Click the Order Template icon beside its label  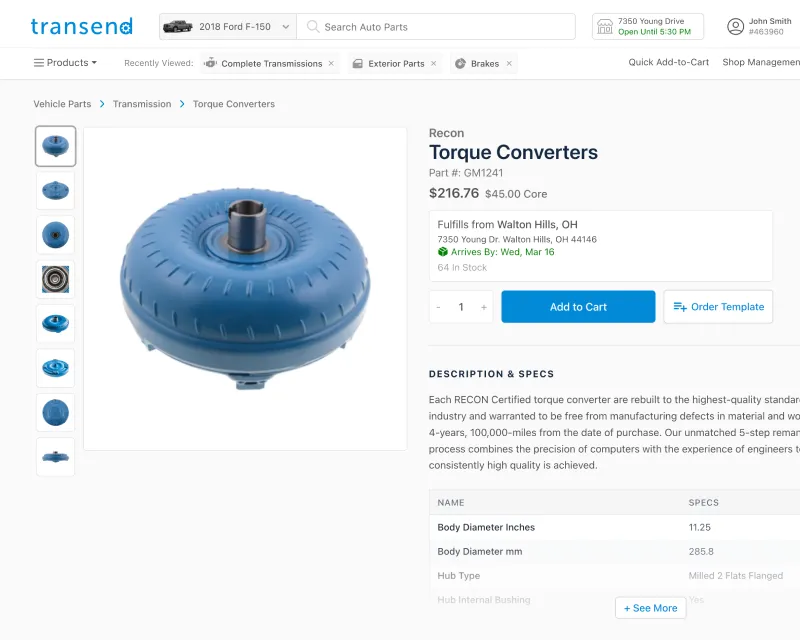(681, 306)
